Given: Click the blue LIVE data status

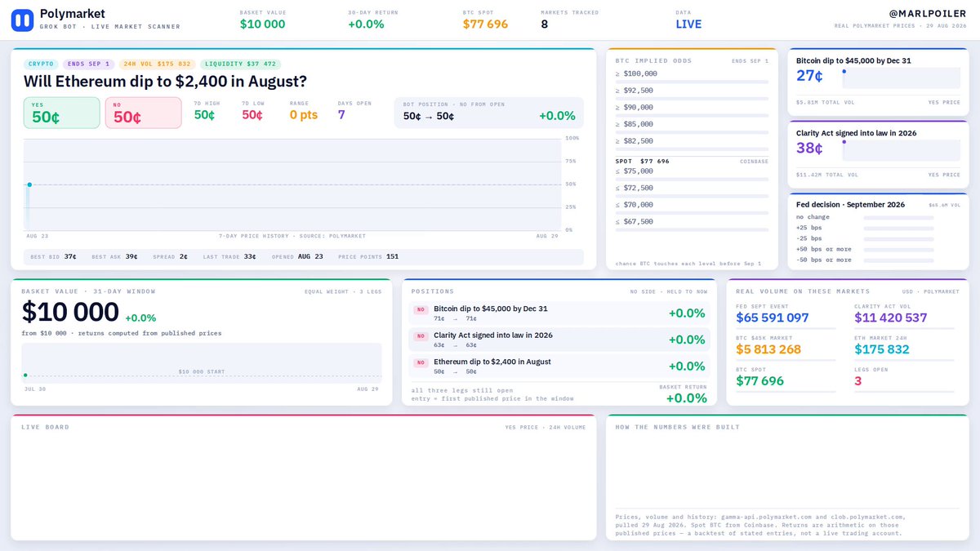Looking at the screenshot, I should pos(688,24).
